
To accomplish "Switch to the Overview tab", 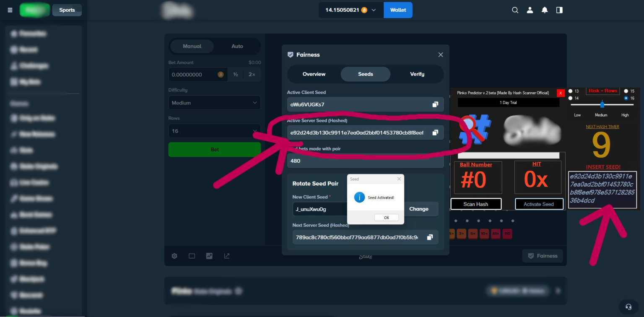I will coord(314,74).
